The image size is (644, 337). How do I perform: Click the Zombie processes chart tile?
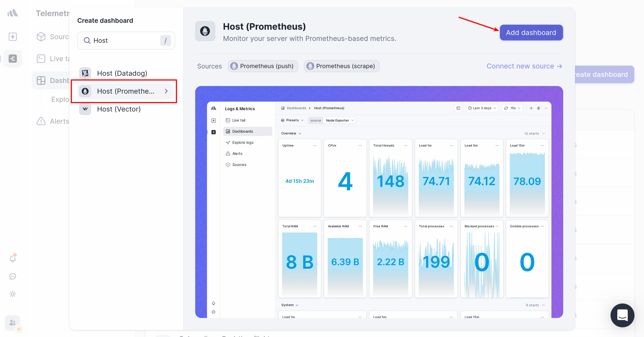tap(527, 259)
